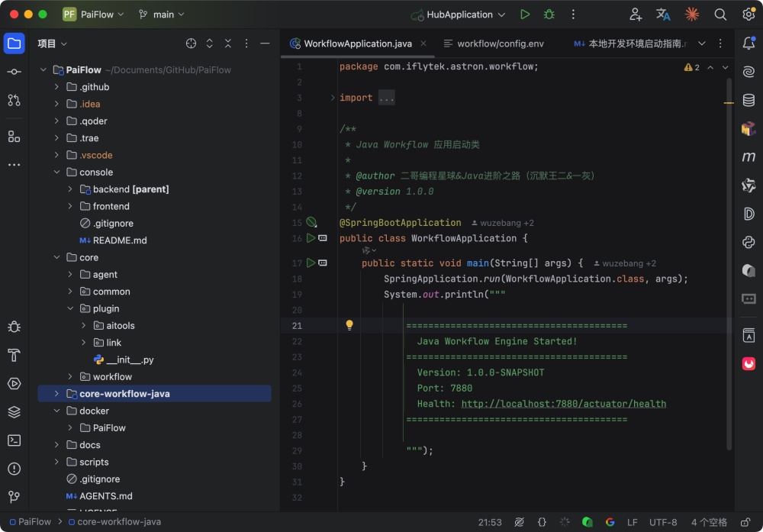Expand the core-workflow-java folder
763x532 pixels.
coord(57,394)
